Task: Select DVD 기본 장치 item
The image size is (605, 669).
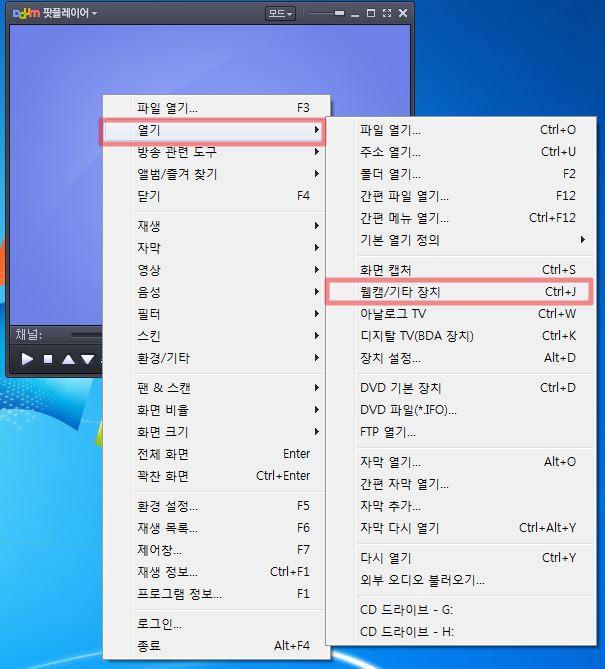Action: pos(461,388)
